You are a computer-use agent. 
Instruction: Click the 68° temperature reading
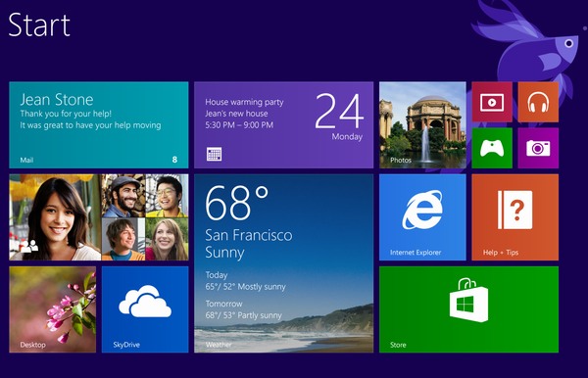tap(236, 203)
